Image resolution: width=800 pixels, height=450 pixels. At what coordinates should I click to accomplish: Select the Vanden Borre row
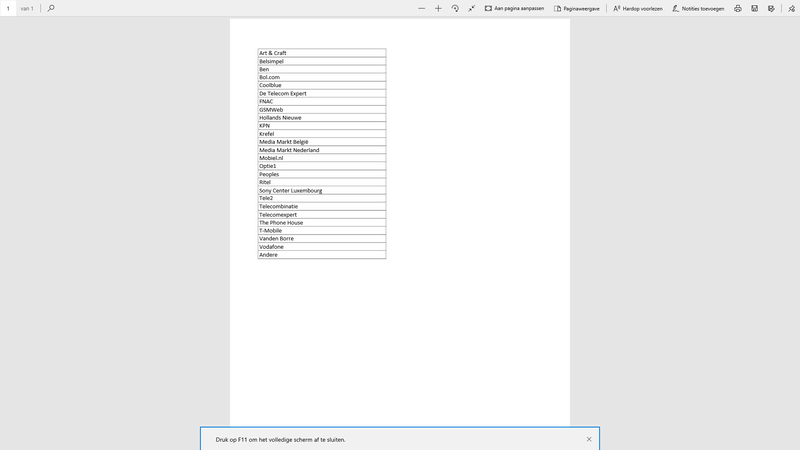(321, 238)
